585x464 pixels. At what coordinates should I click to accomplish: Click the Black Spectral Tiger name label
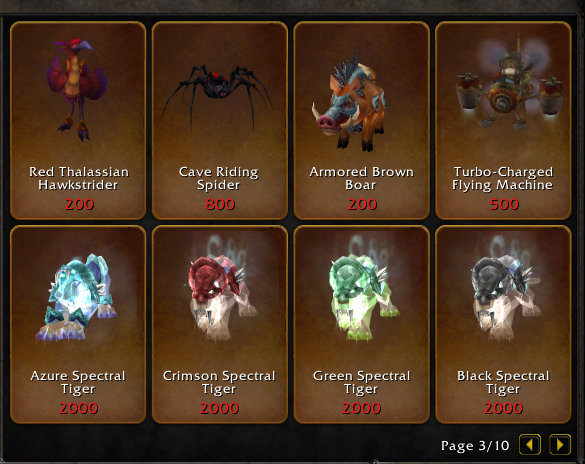(x=503, y=382)
